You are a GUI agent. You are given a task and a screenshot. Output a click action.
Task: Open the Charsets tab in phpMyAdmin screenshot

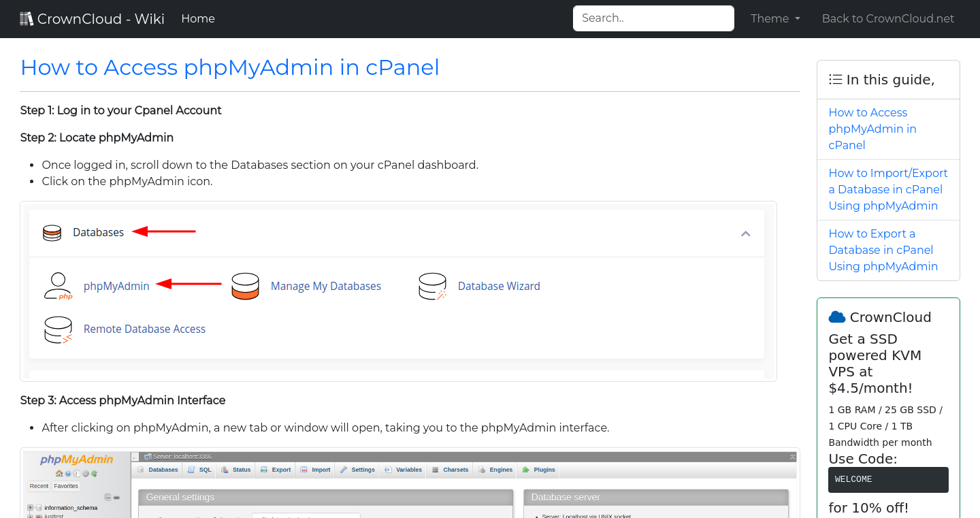tap(450, 470)
